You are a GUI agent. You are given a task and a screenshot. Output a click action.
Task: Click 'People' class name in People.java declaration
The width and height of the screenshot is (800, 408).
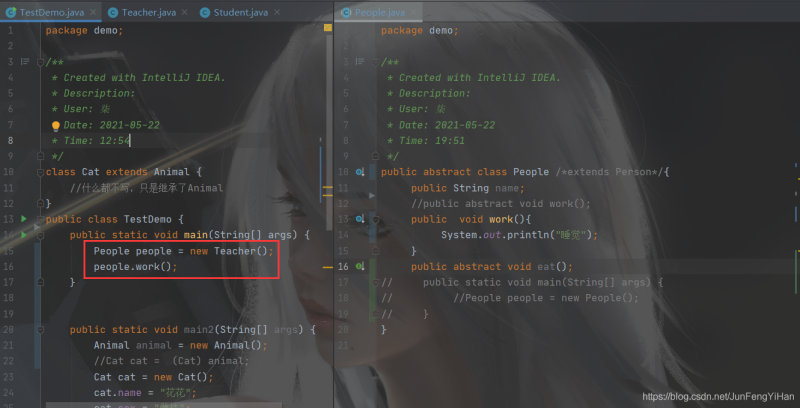click(531, 172)
